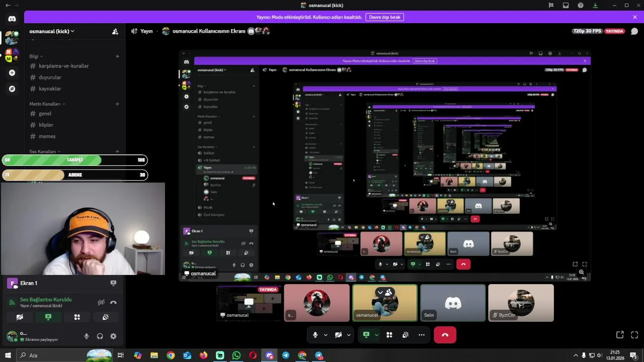Toggle participants visibility on osmanucal tile

(x=385, y=292)
